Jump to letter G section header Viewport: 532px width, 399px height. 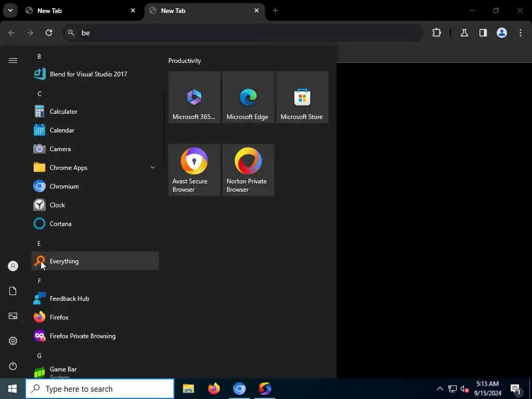pos(39,355)
